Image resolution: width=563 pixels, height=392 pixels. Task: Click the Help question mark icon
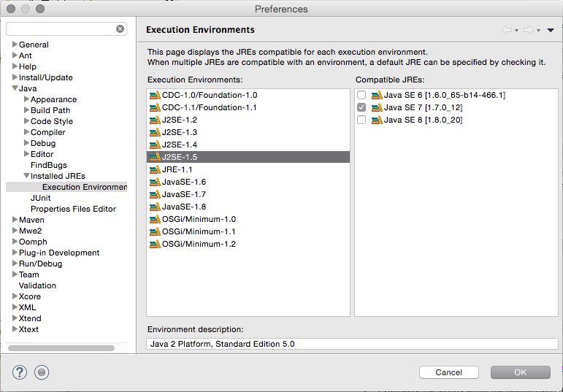(x=20, y=372)
